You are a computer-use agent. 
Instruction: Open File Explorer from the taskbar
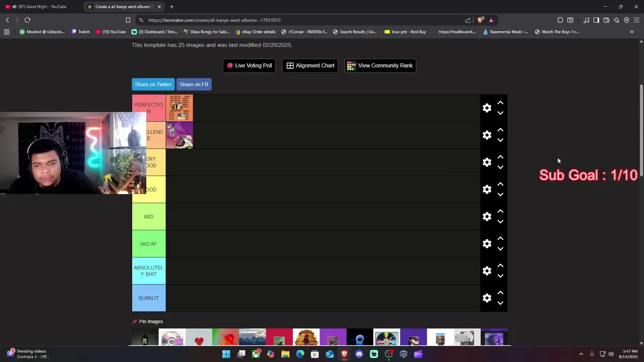click(285, 354)
